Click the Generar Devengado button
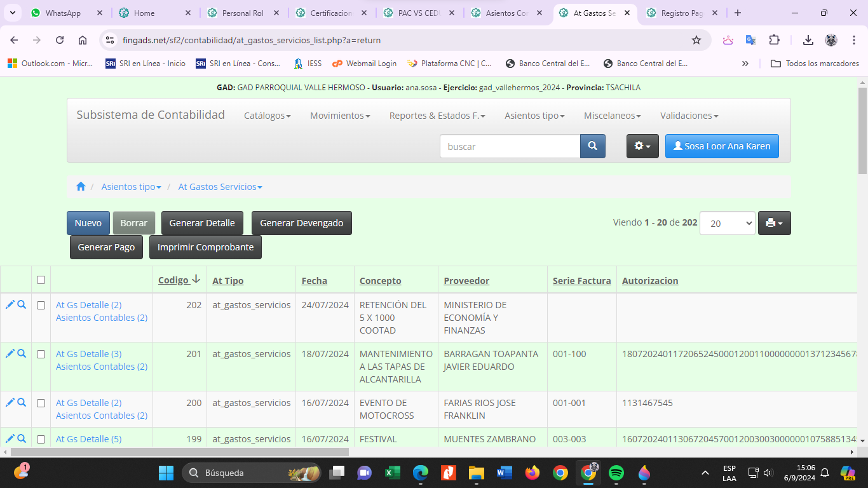This screenshot has width=868, height=488. coord(301,223)
